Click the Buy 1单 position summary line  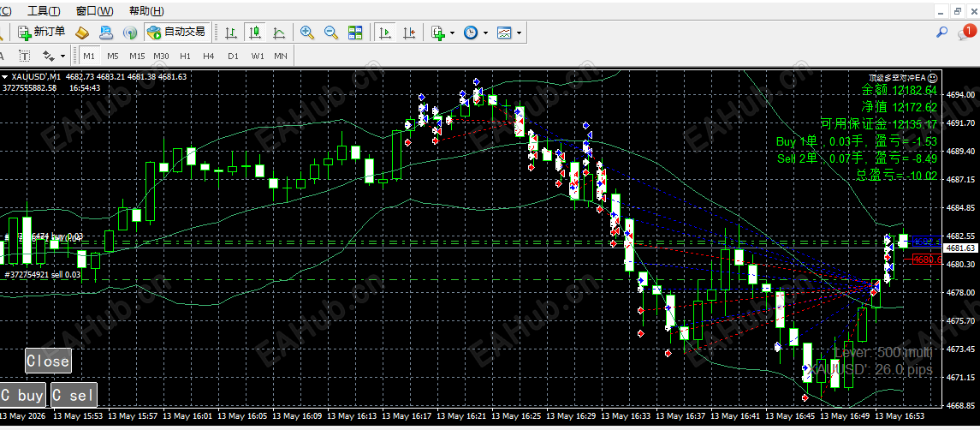pos(857,141)
